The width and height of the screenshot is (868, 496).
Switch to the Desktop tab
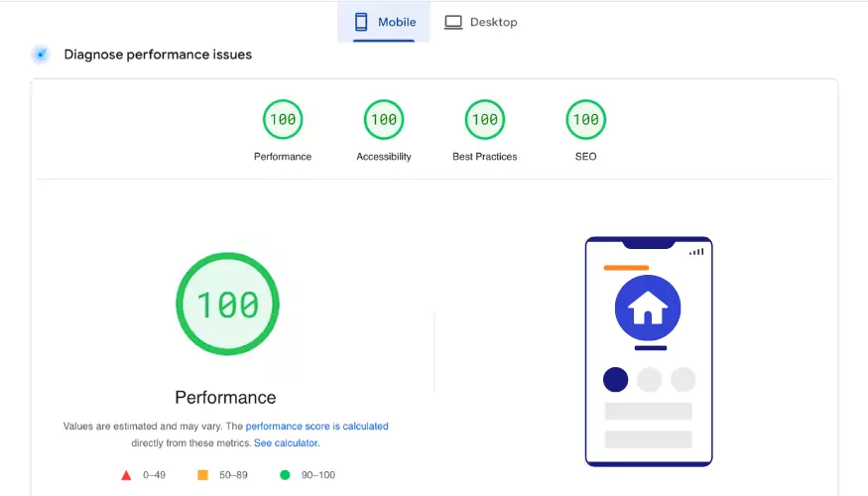[x=480, y=22]
